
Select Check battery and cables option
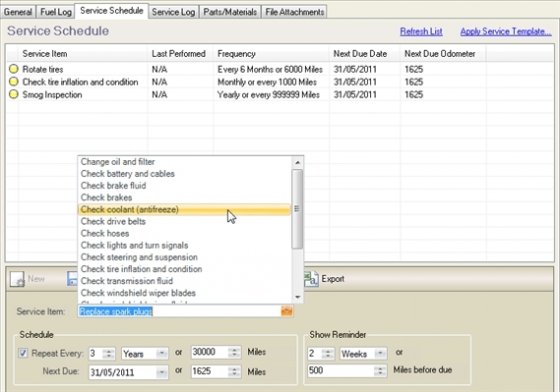click(x=184, y=174)
